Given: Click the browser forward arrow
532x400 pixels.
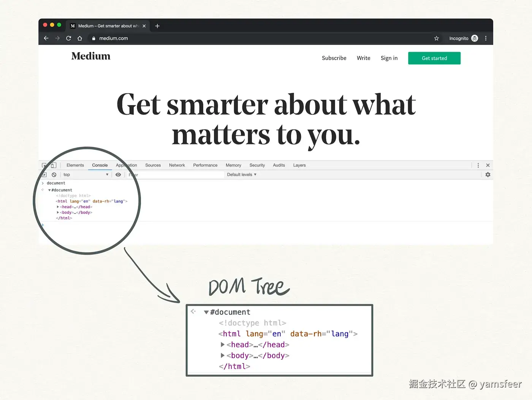Looking at the screenshot, I should 57,38.
